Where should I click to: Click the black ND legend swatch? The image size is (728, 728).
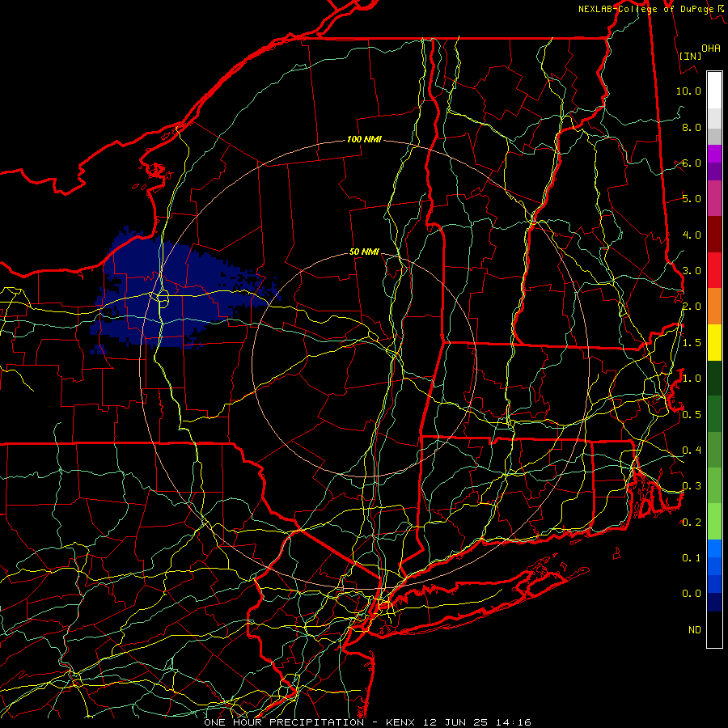pyautogui.click(x=714, y=629)
